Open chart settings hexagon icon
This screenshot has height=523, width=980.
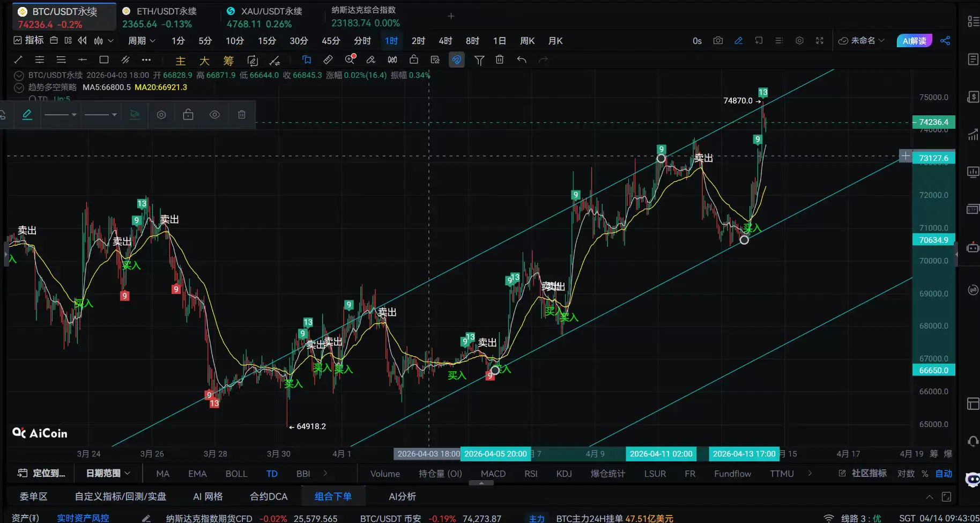799,41
